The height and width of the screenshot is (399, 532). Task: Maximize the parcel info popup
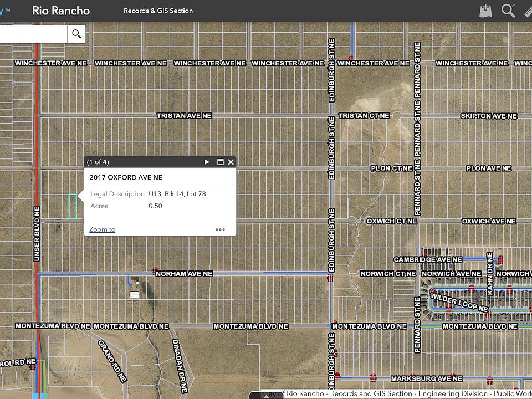220,162
